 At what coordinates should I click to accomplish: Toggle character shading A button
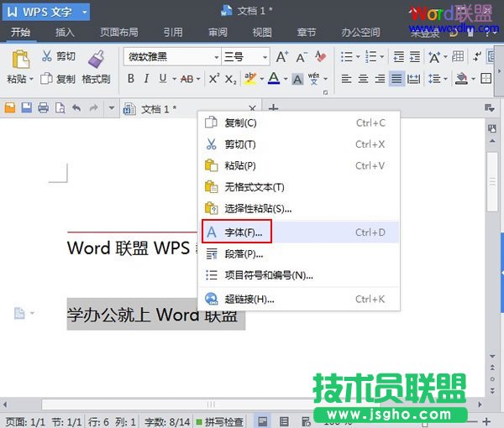297,80
